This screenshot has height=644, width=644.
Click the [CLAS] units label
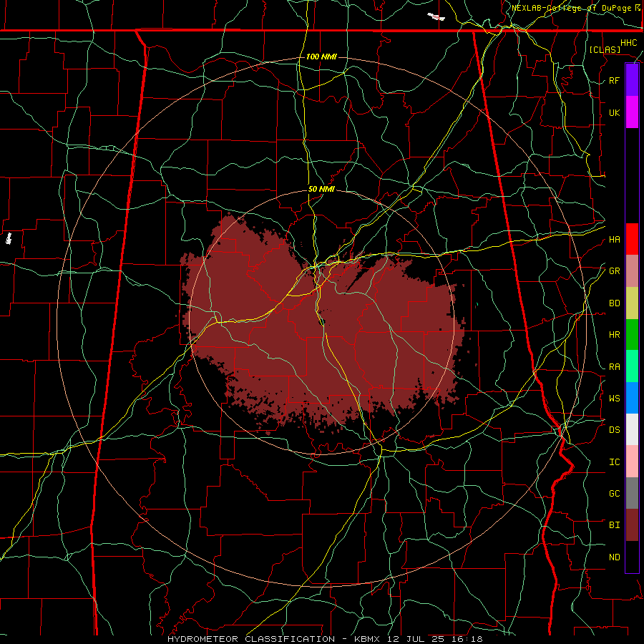[605, 49]
